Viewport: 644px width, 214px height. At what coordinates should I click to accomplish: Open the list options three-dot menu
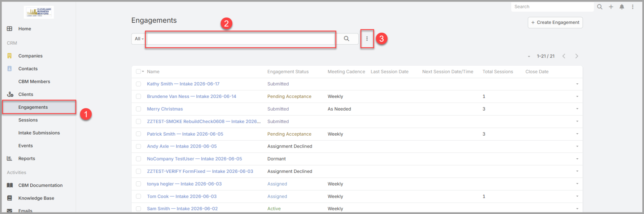pos(367,39)
